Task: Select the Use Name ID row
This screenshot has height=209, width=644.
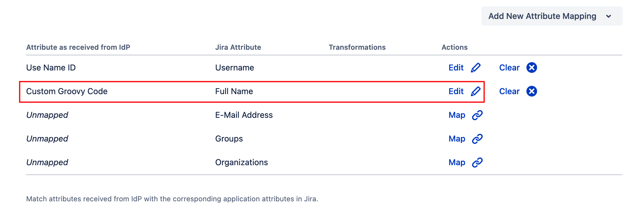Action: [324, 68]
